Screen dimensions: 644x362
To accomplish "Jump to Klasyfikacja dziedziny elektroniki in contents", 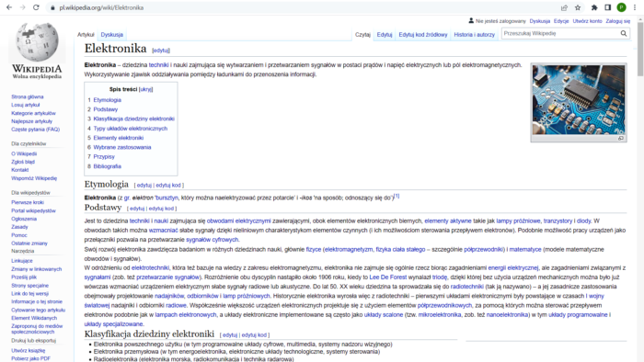I will pyautogui.click(x=134, y=119).
